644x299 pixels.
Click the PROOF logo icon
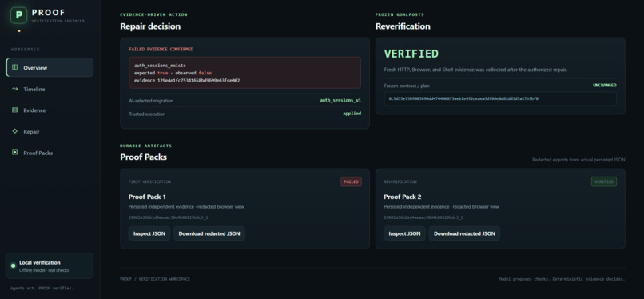click(x=19, y=15)
